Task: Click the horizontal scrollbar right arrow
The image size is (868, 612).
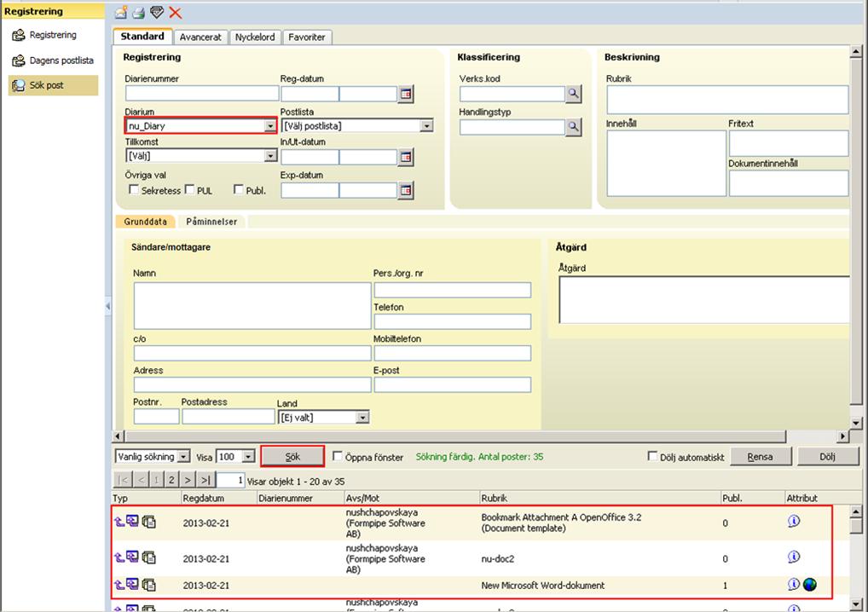Action: [842, 436]
